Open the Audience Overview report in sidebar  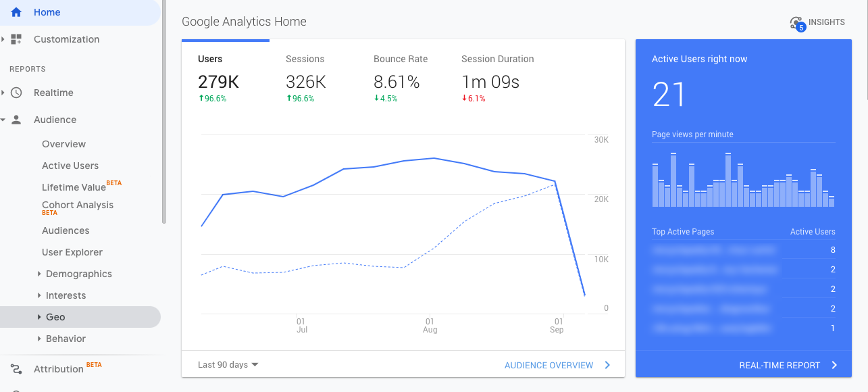click(63, 144)
